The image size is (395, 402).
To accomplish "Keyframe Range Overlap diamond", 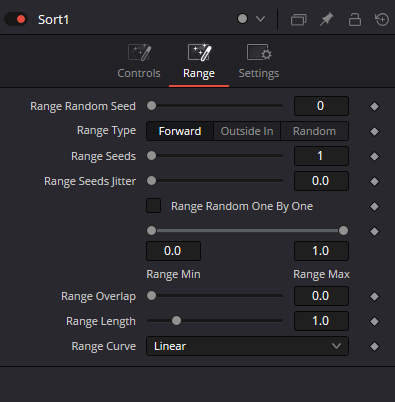I will (374, 296).
